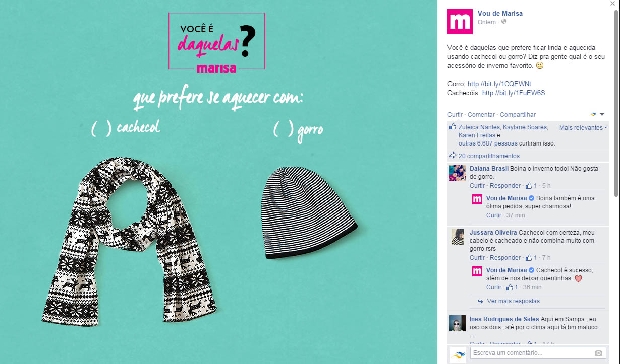Click the camera icon in comment box
Screen dimensions: 620x364
(x=598, y=353)
